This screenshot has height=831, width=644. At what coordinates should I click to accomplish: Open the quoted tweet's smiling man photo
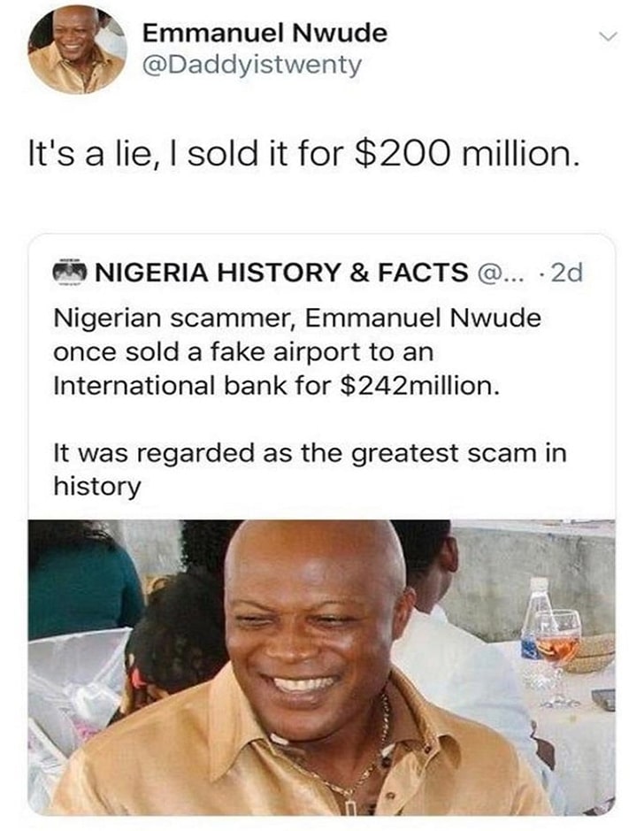click(x=321, y=667)
